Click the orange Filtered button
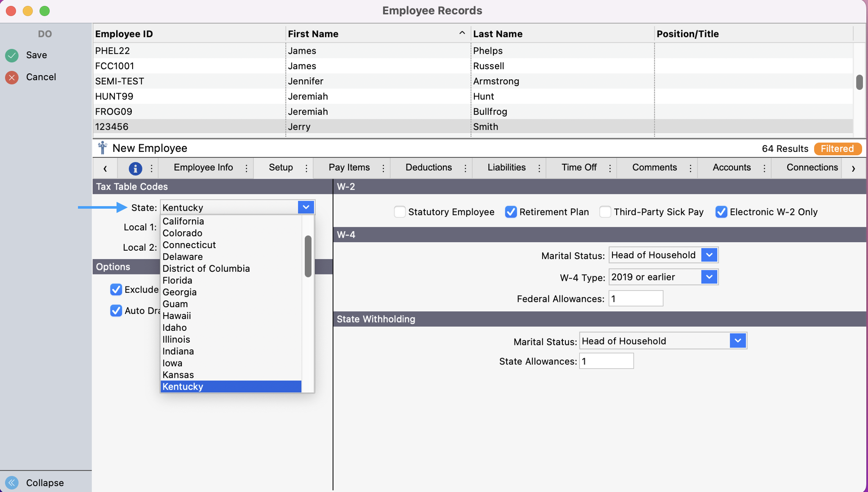The width and height of the screenshot is (868, 492). (837, 148)
